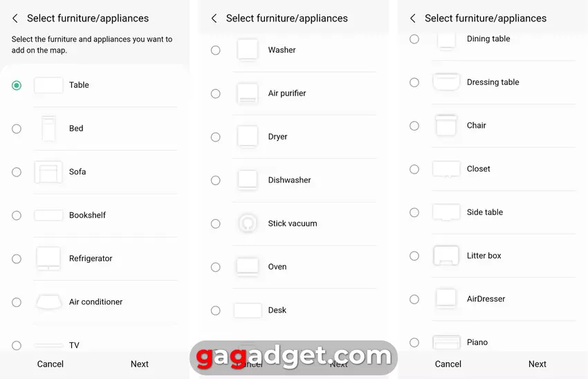Image resolution: width=588 pixels, height=379 pixels.
Task: Tap Next on the right screen
Action: pos(538,364)
